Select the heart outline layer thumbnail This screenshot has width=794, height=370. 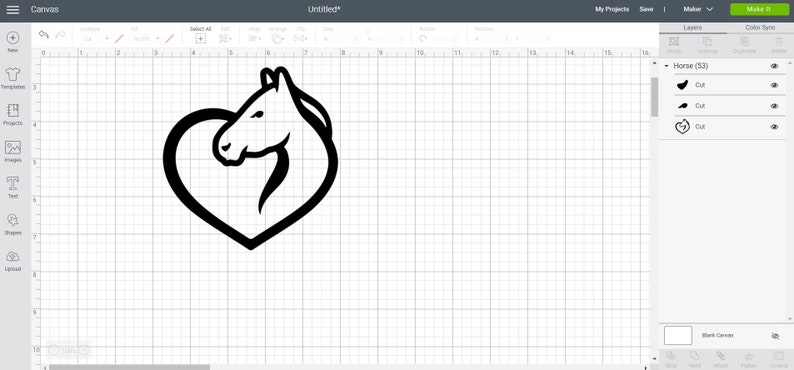click(x=683, y=127)
